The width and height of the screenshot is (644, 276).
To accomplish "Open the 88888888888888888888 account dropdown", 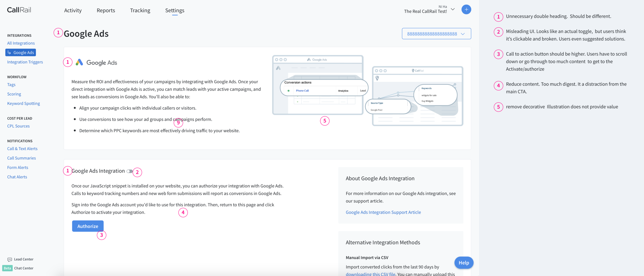I will tap(436, 34).
